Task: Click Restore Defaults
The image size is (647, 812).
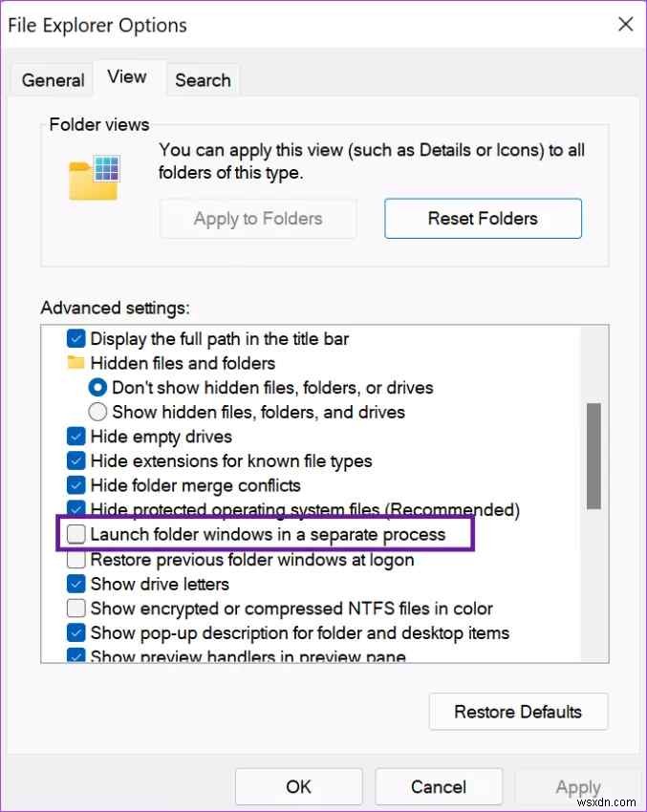Action: (x=518, y=711)
